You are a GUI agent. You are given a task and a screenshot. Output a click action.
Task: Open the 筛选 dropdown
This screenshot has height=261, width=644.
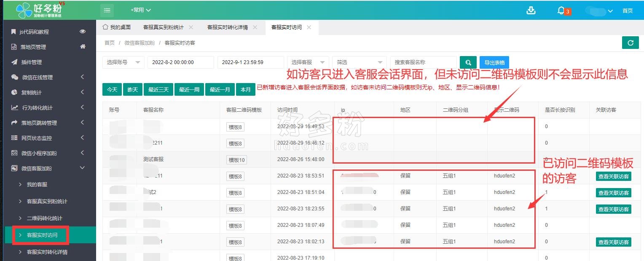coord(359,62)
